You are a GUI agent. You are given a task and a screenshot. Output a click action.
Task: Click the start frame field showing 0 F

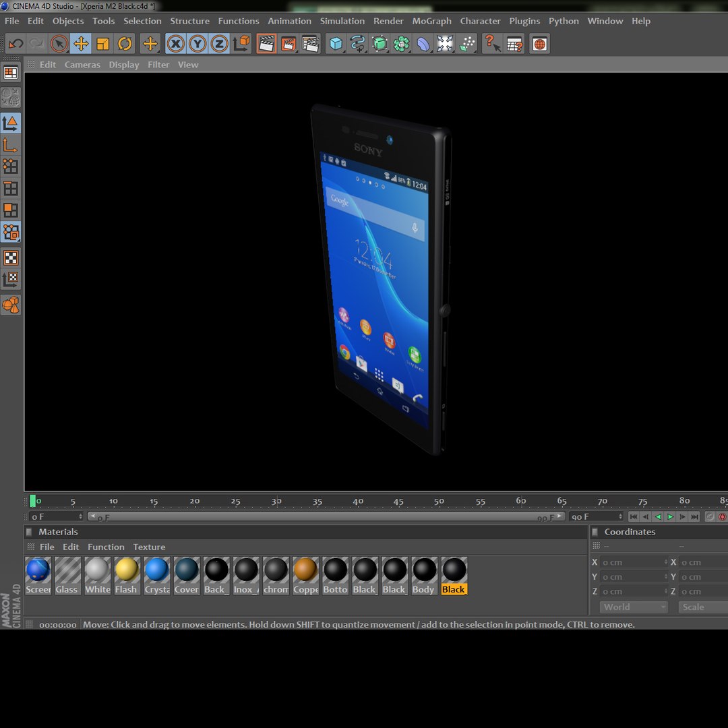point(56,517)
